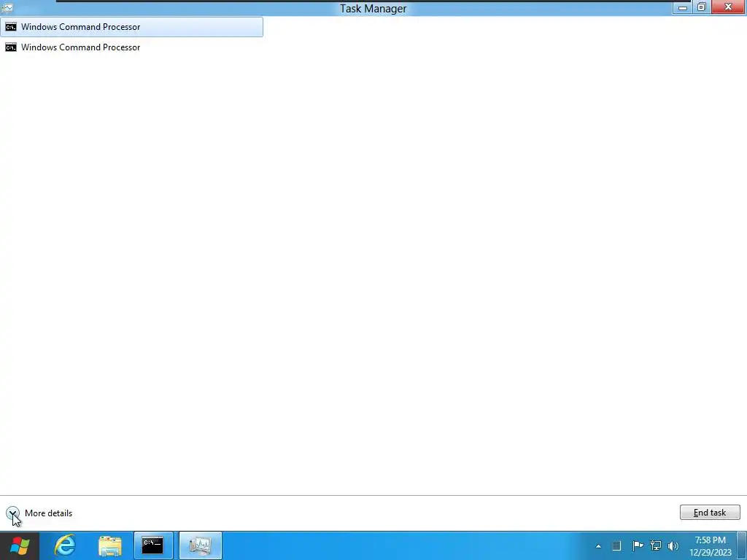Screen dimensions: 747x560
Task: Open the volume speaker tray icon
Action: tap(673, 545)
